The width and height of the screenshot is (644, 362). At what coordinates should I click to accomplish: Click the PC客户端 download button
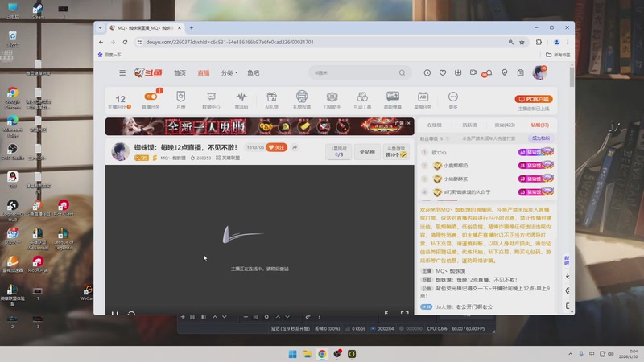[x=534, y=99]
